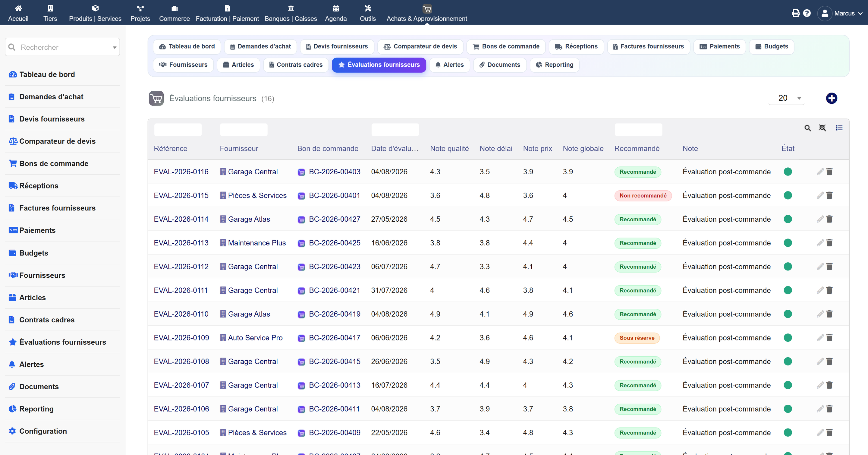Delete EVAL-2026-0116 with its trash icon
Image resolution: width=868 pixels, height=455 pixels.
tap(829, 172)
